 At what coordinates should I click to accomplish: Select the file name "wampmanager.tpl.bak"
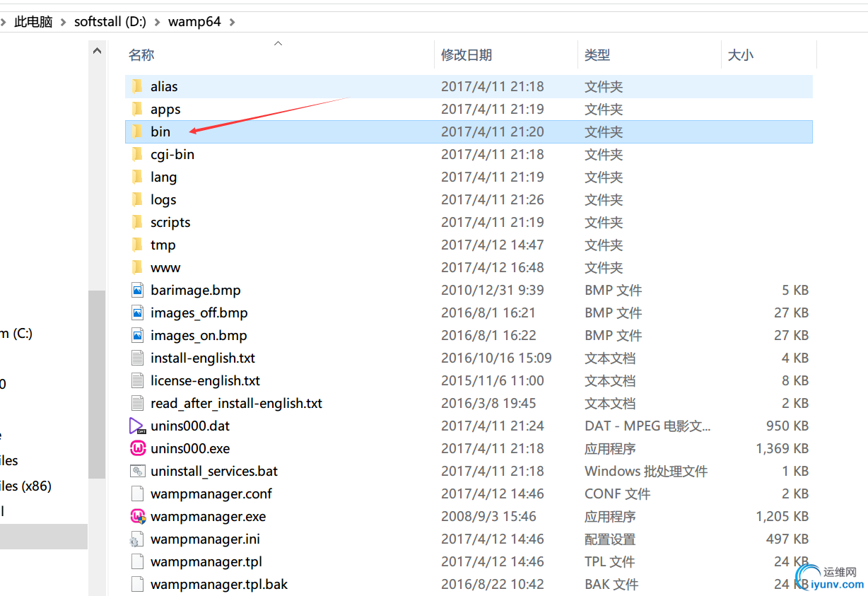219,584
